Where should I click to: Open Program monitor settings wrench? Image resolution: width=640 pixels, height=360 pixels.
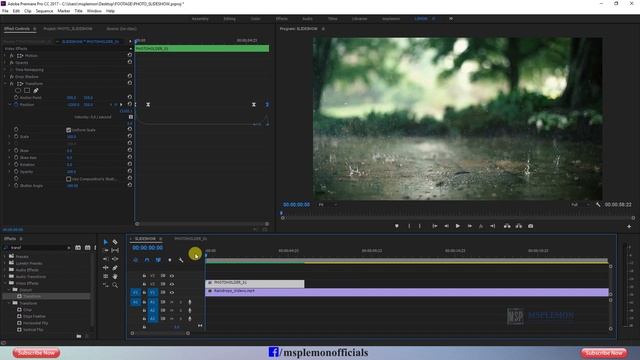(598, 204)
